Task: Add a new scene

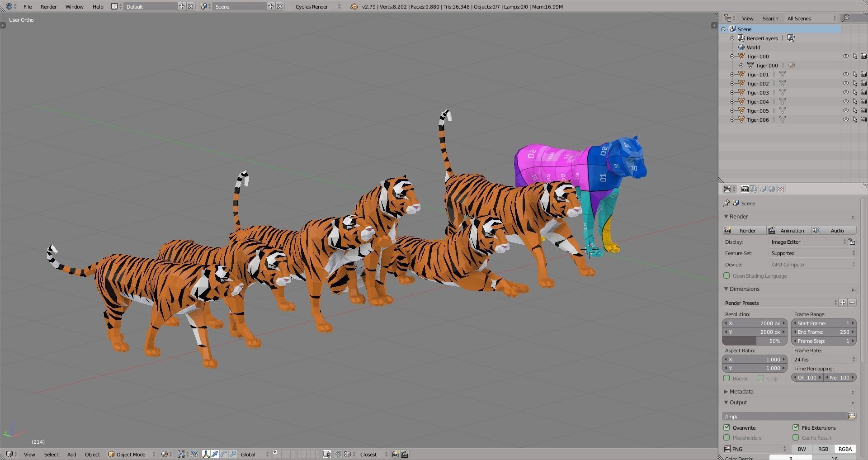Action: 270,6
